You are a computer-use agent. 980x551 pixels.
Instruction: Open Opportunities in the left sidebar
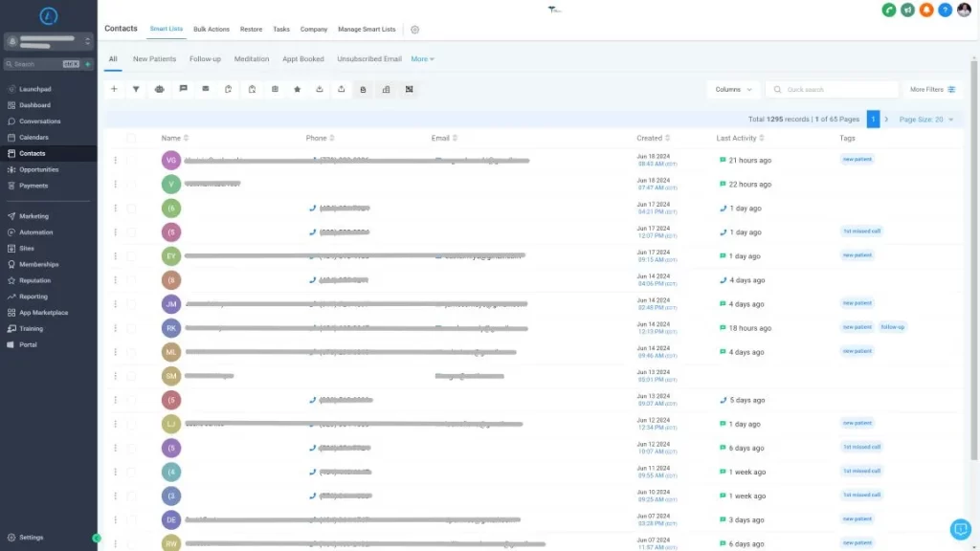[x=38, y=169]
